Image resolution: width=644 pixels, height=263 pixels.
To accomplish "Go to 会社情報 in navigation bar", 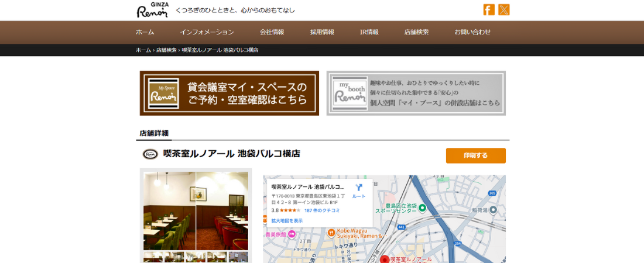I will pyautogui.click(x=272, y=32).
